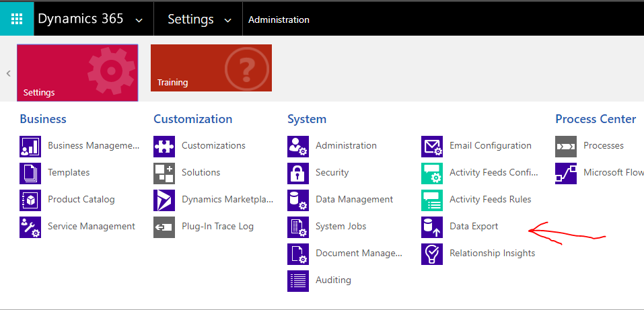Select the red Settings tile

coord(77,72)
